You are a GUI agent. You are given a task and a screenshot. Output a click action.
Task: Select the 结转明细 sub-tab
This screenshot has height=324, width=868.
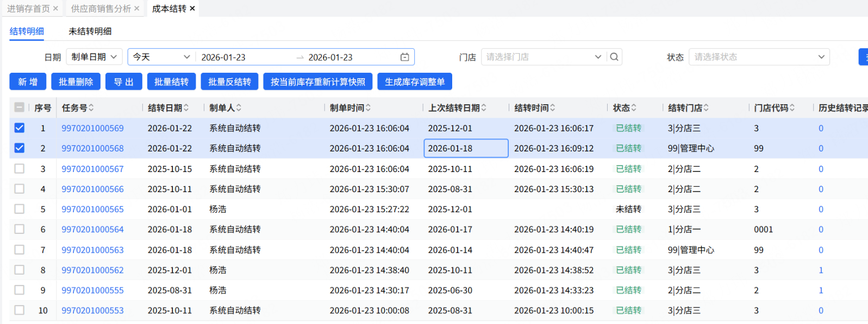27,31
